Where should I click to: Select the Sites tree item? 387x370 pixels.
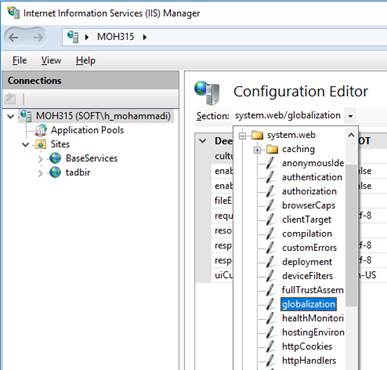60,144
